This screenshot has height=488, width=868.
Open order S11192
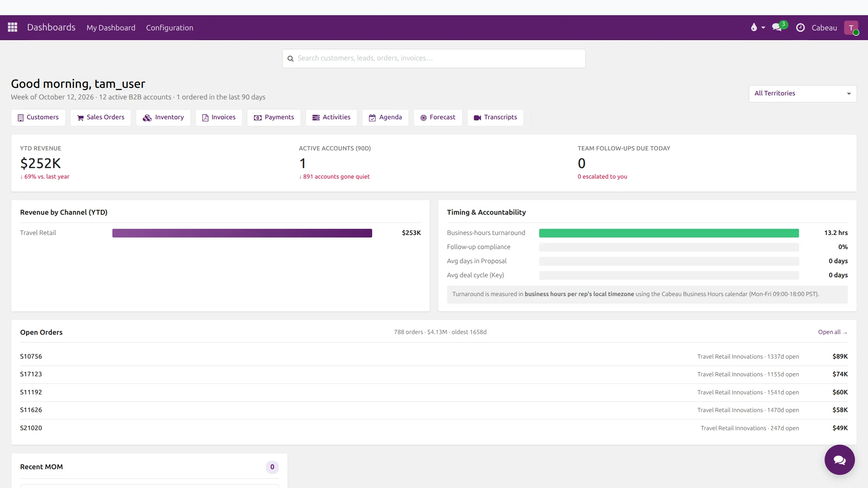[31, 392]
